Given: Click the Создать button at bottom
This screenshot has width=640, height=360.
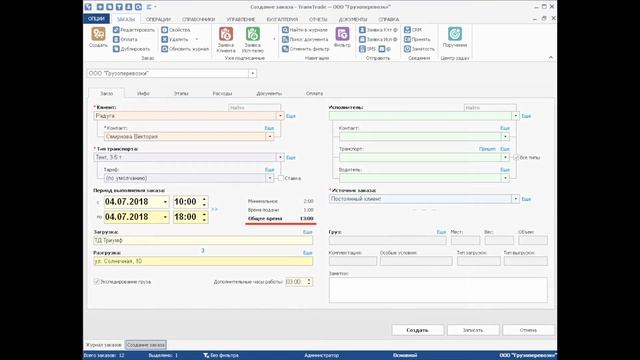Looking at the screenshot, I should tap(418, 330).
